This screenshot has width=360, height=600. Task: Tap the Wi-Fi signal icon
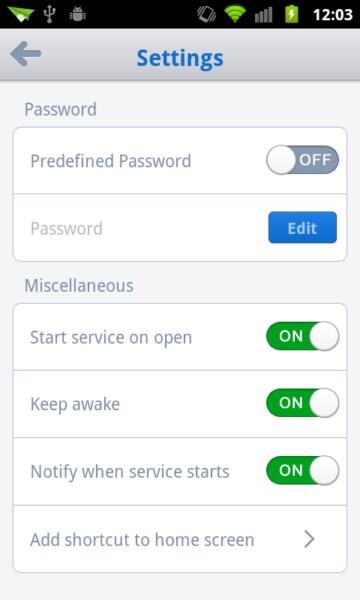(235, 14)
